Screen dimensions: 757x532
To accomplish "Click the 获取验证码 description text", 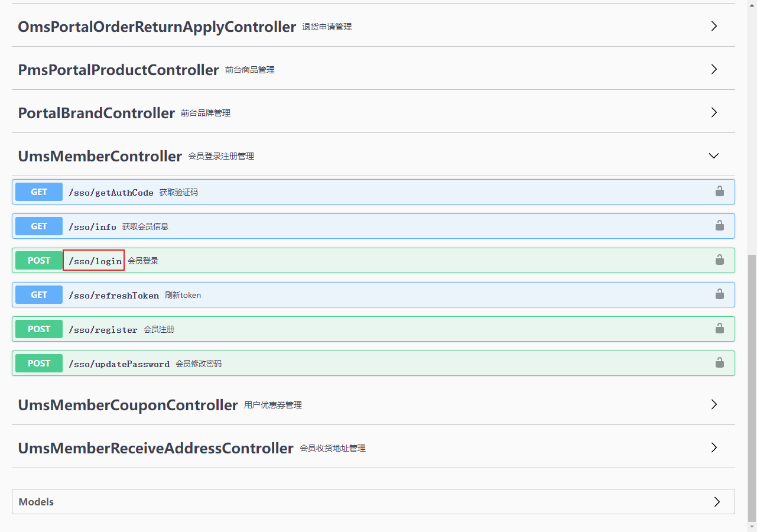I will (178, 192).
